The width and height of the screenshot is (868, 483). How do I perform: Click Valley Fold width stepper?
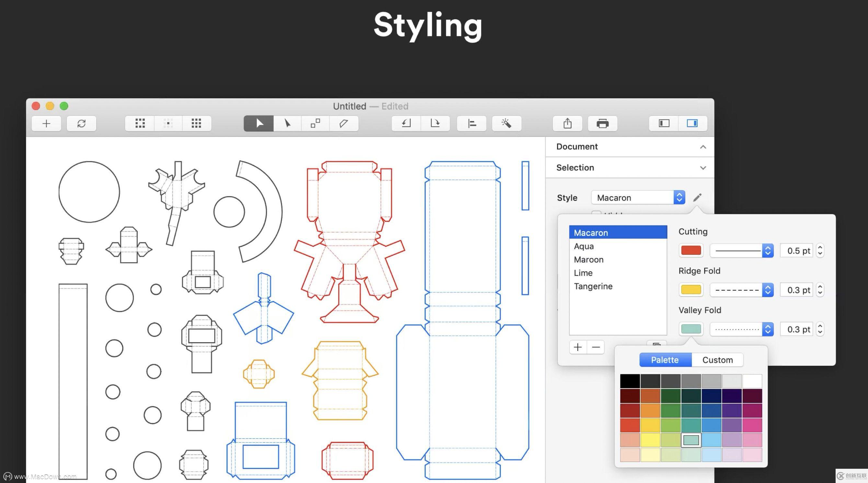(x=820, y=329)
